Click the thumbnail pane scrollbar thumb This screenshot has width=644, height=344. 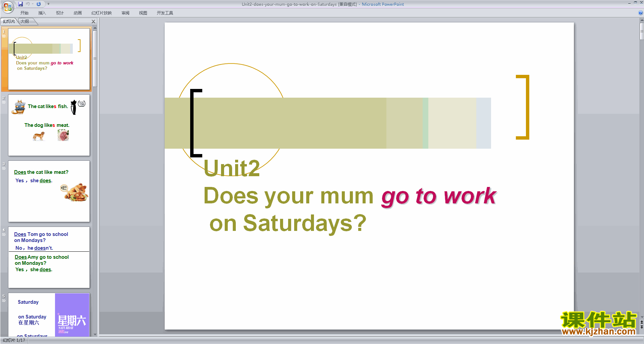(x=95, y=58)
